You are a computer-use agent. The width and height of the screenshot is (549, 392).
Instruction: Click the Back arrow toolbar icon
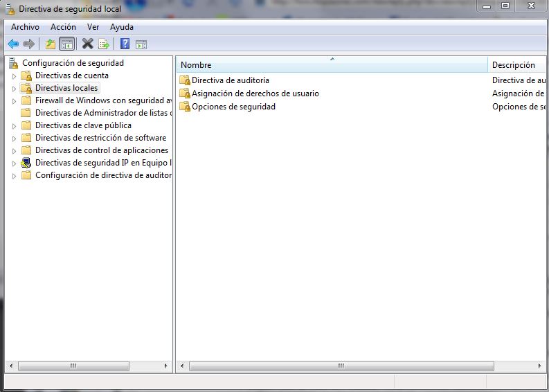[x=13, y=44]
